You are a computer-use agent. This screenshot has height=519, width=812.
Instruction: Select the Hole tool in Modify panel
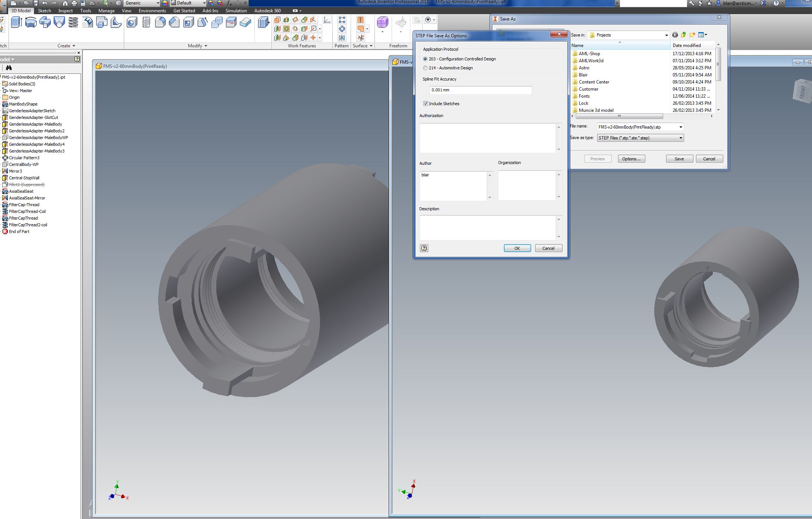pyautogui.click(x=132, y=22)
